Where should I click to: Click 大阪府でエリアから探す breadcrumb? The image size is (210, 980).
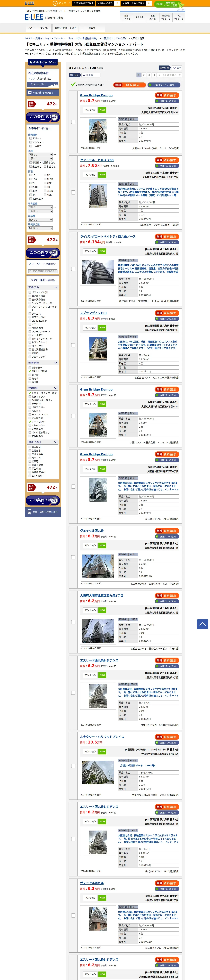(x=114, y=38)
